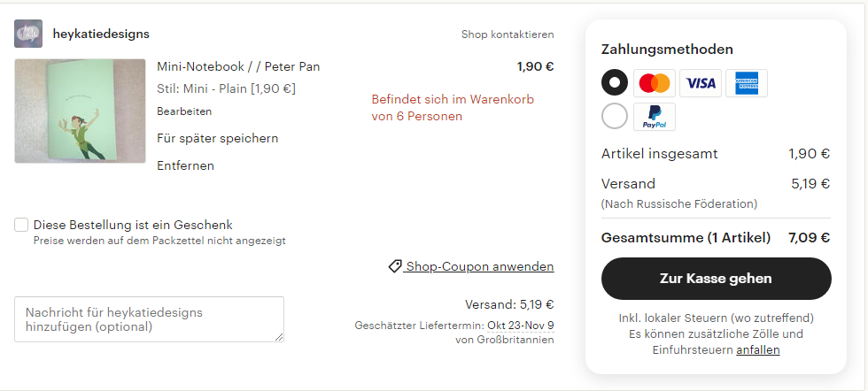Viewport: 868px width, 391px height.
Task: Open 'Mini-Notebook / / Peter Pan' product title
Action: pos(238,66)
